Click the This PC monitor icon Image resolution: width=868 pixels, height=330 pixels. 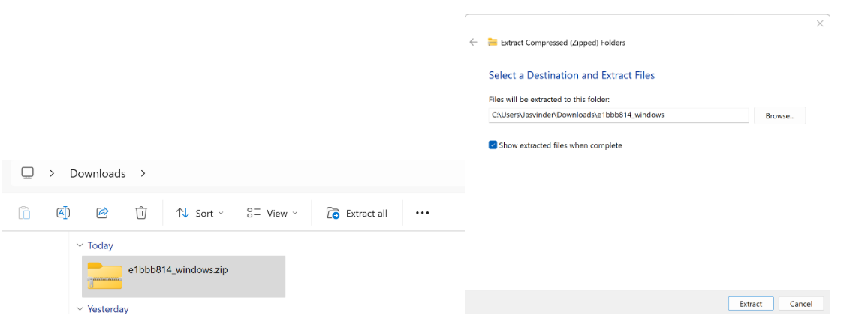click(x=28, y=173)
